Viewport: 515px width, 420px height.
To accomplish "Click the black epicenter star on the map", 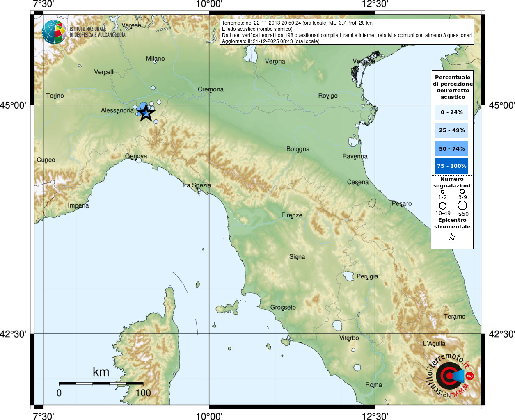I will (x=146, y=113).
